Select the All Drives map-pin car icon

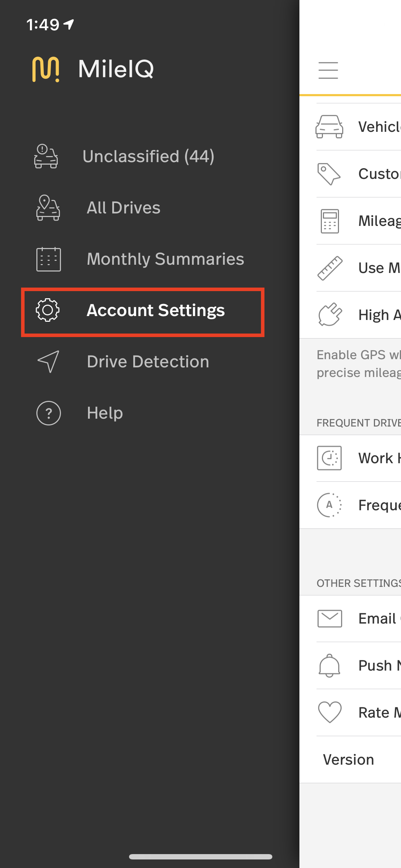pyautogui.click(x=48, y=208)
